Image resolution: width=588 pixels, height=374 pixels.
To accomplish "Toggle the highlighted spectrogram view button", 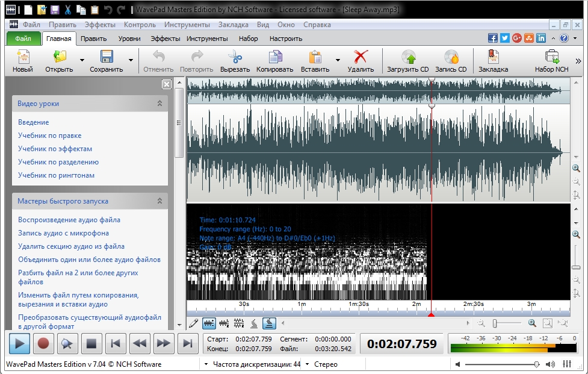I will (x=269, y=323).
